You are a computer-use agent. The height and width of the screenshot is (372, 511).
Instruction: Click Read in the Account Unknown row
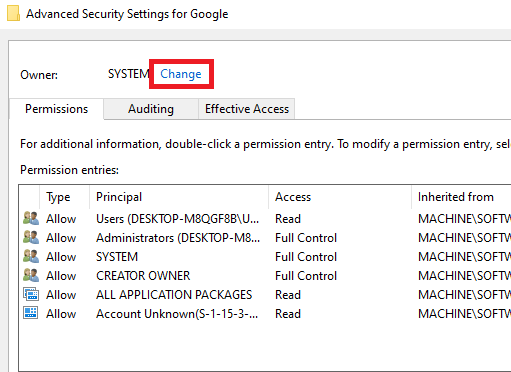click(x=288, y=314)
